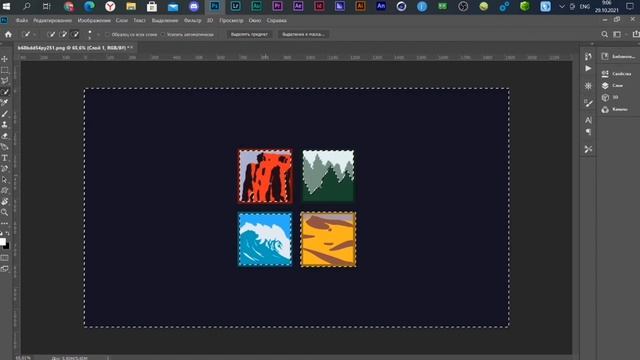640x360 pixels.
Task: Open the Просмотр menu
Action: tap(231, 20)
